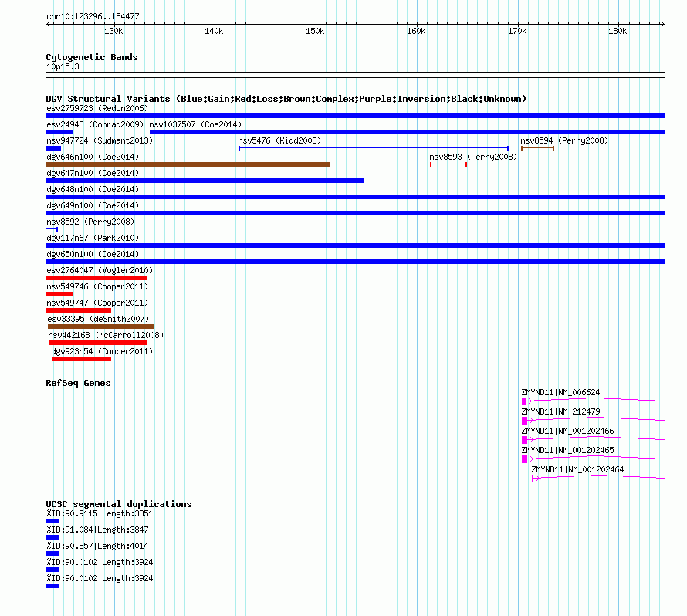Click the red dgv923n54 loss bar
The image size is (687, 616).
tap(82, 359)
